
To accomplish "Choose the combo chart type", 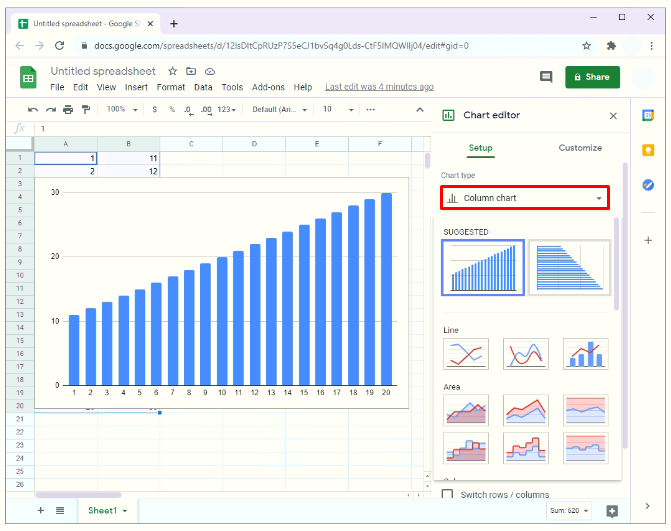I will point(586,354).
